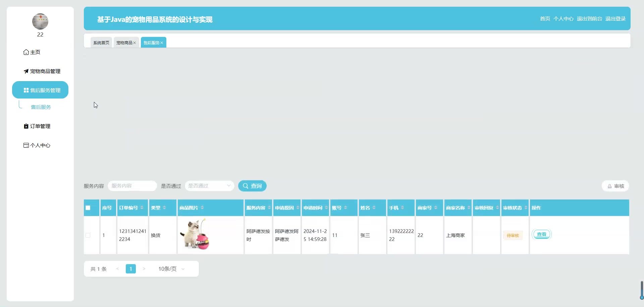
Task: Select page number 1
Action: (x=131, y=269)
